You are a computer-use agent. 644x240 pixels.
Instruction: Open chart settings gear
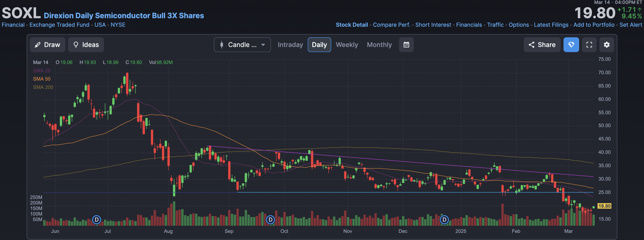tap(607, 45)
